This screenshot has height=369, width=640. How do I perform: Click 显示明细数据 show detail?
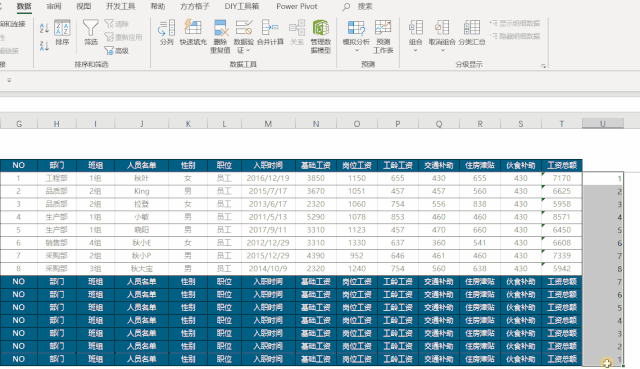pyautogui.click(x=515, y=23)
